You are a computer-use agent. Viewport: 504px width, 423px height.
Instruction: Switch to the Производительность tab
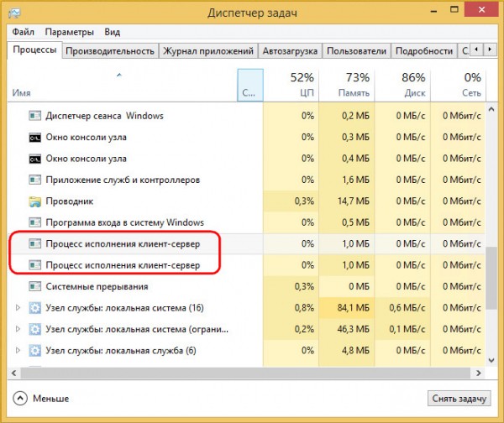point(110,51)
